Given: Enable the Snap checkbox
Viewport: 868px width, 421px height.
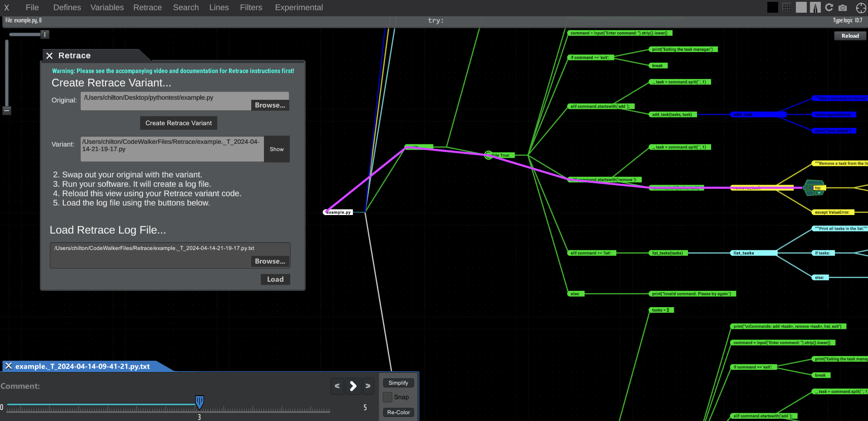Looking at the screenshot, I should click(x=388, y=397).
